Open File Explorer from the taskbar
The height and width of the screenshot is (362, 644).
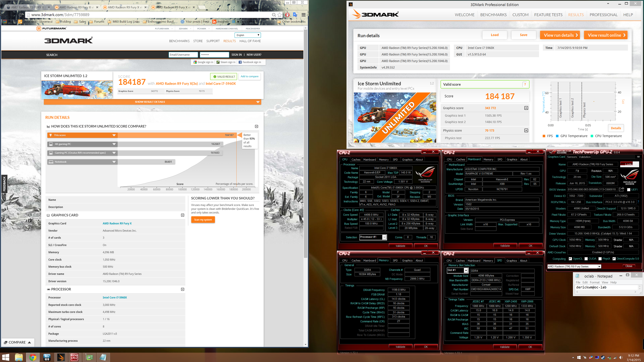19,357
